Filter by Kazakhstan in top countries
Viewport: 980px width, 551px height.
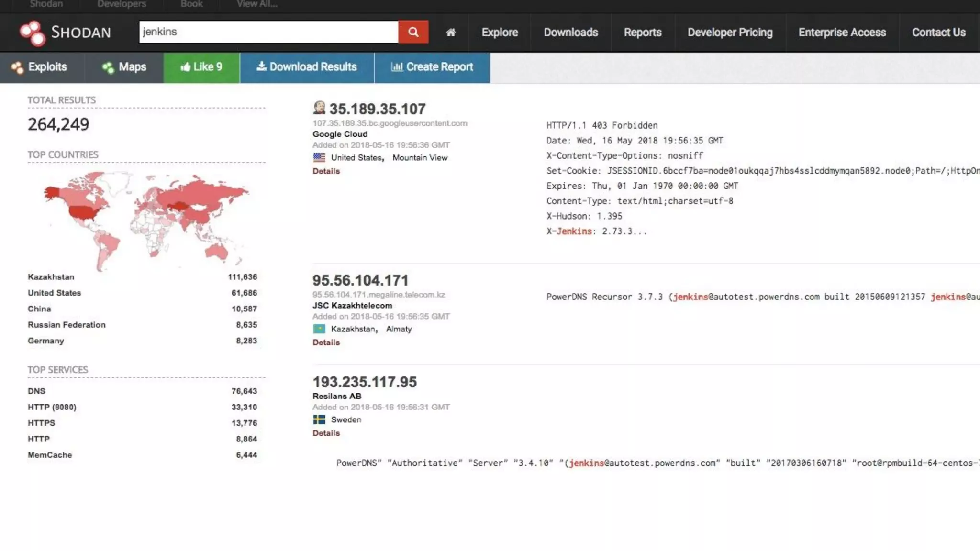tap(51, 277)
